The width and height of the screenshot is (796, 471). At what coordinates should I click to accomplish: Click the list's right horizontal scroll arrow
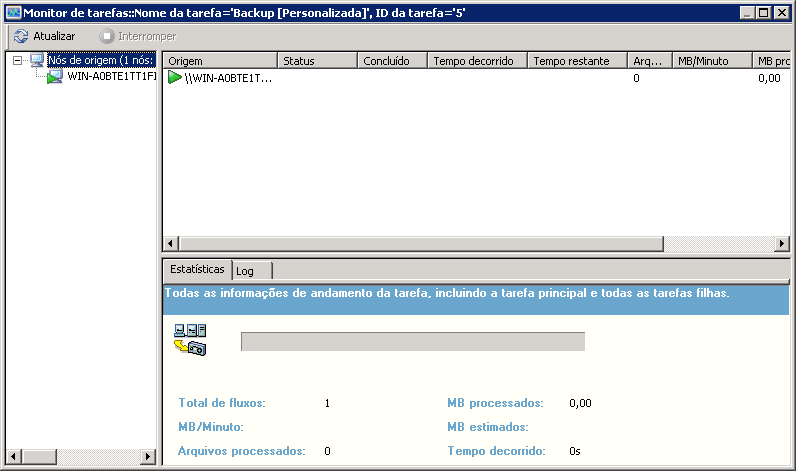click(782, 244)
